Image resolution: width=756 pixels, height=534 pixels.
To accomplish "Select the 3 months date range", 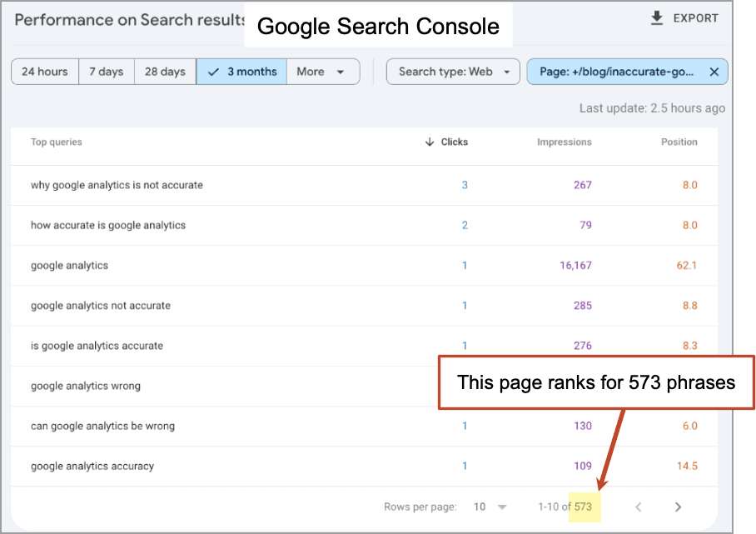I will 242,72.
